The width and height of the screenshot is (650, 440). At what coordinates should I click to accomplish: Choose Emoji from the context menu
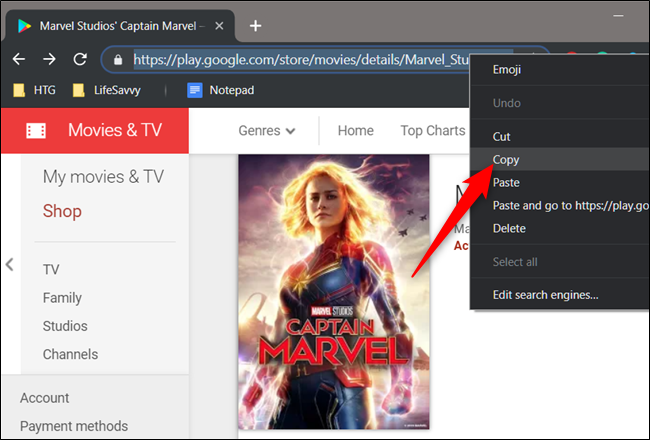click(x=560, y=69)
